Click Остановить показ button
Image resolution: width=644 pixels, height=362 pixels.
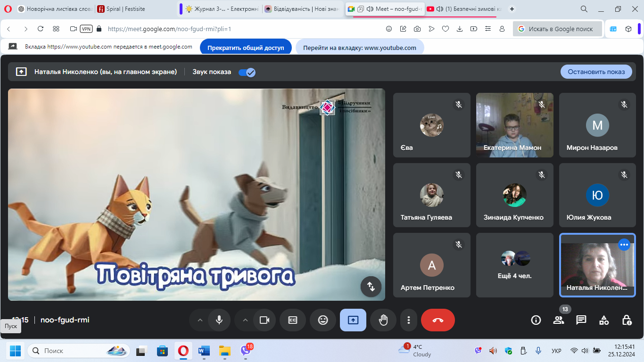596,72
